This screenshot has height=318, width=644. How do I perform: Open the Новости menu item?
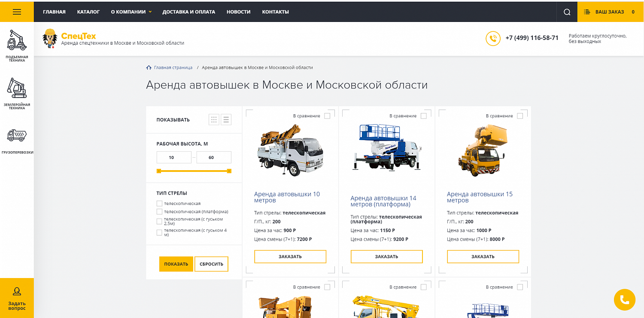coord(239,12)
